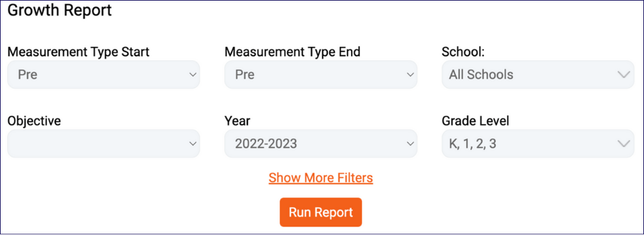Screen dimensions: 644x235
Task: Click chevron arrow in the Year field
Action: pyautogui.click(x=410, y=144)
